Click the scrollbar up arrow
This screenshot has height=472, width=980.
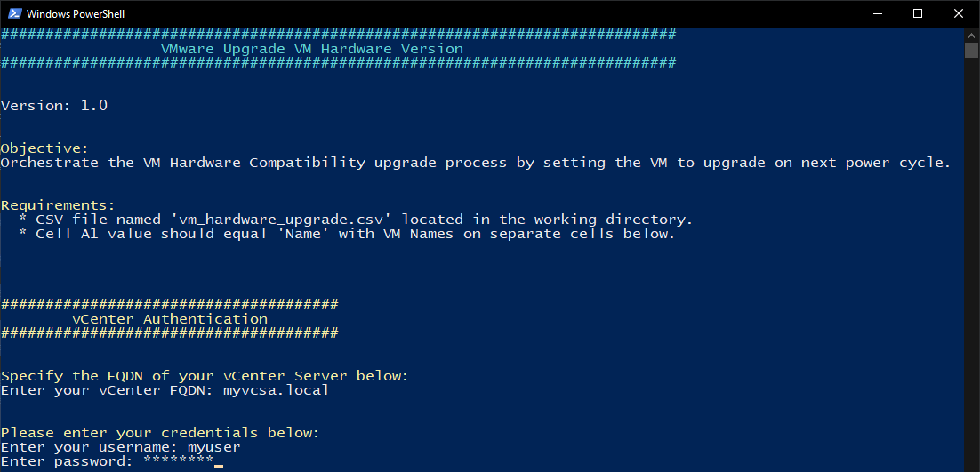click(x=972, y=33)
